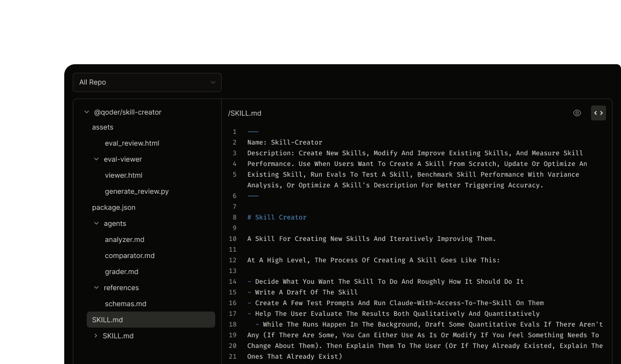
Task: Open grader.md file
Action: point(122,272)
